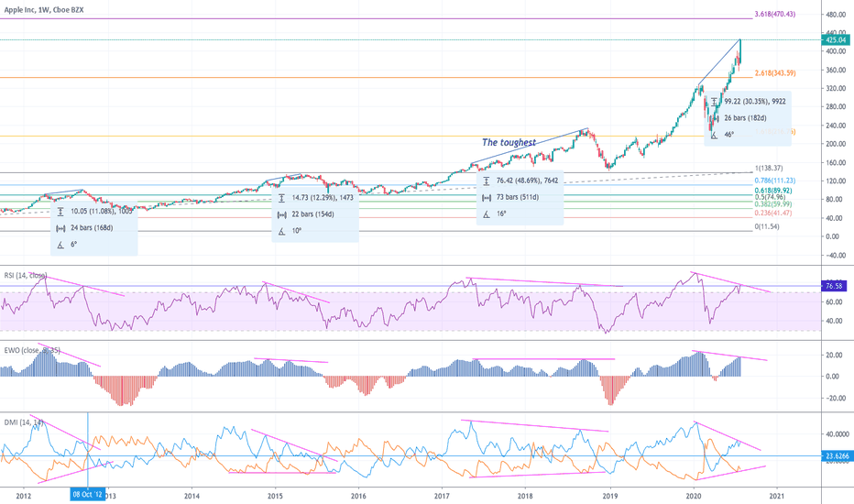This screenshot has height=504, width=854.
Task: Click the '76.42 (48.69%), 7642' measurement text
Action: [527, 181]
